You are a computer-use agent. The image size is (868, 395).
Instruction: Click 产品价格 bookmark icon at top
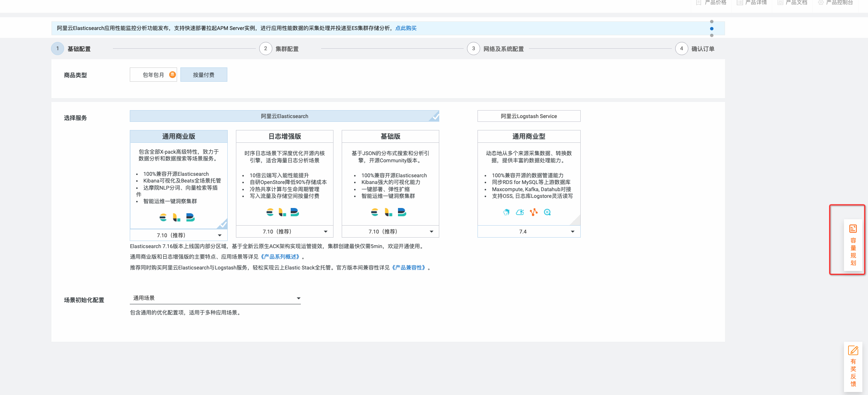[698, 2]
